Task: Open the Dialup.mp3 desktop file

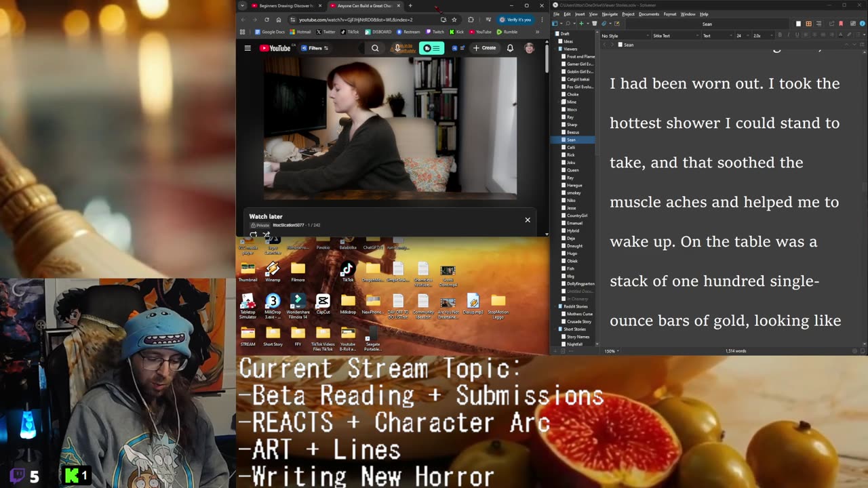Action: [473, 304]
